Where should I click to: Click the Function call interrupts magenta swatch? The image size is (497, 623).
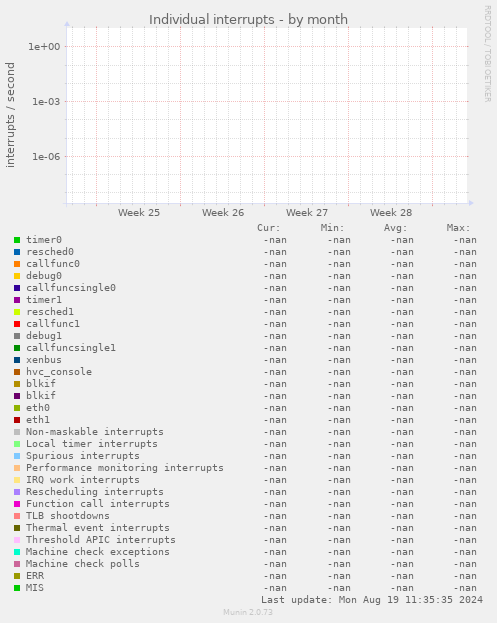point(17,504)
